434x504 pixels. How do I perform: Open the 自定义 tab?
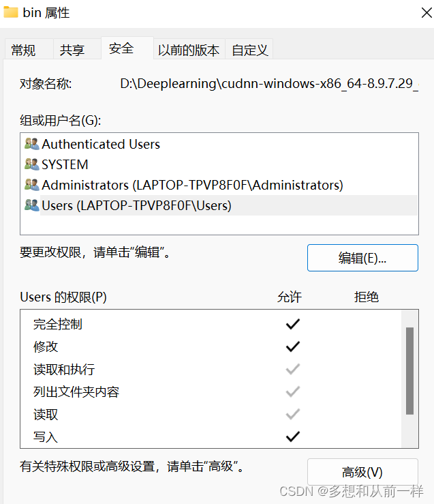pyautogui.click(x=249, y=50)
